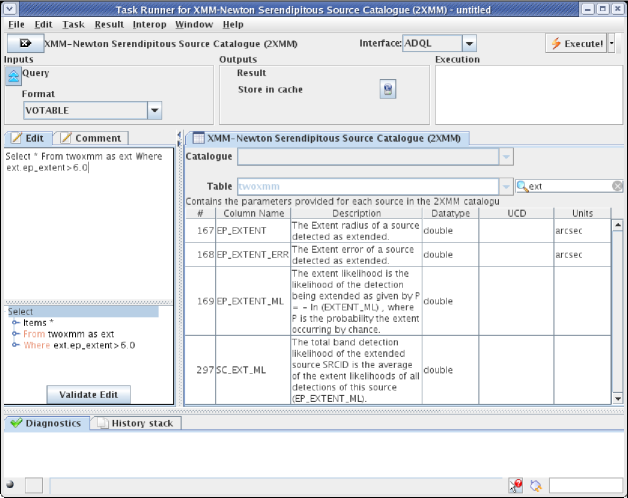The height and width of the screenshot is (498, 628).
Task: Click the status bar error indicator icon
Action: [515, 486]
